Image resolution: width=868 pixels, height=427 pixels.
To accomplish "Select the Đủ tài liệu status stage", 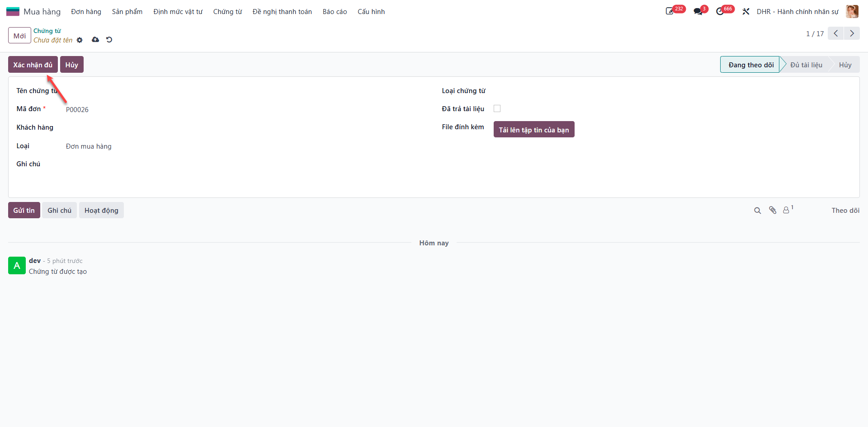I will (806, 65).
